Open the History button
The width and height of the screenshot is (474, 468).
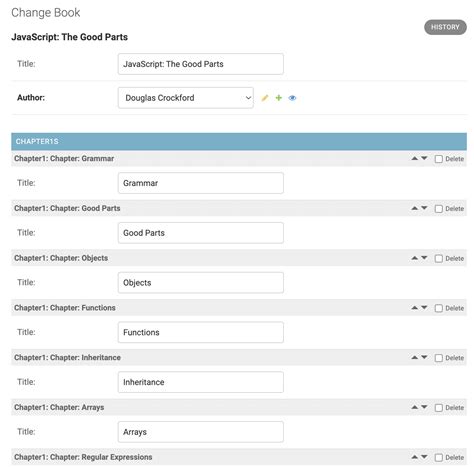[x=445, y=27]
